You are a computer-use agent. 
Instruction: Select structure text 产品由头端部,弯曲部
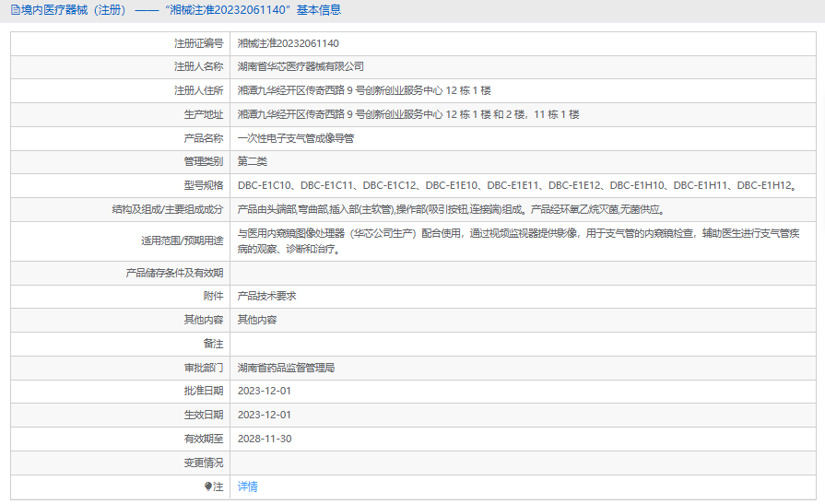(452, 209)
